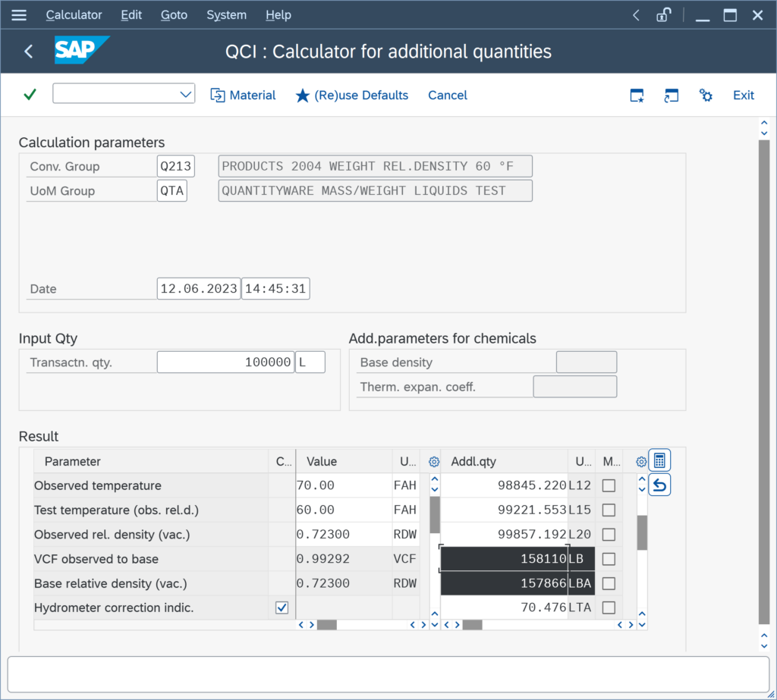Open the hamburger main menu
The width and height of the screenshot is (777, 700).
point(19,15)
